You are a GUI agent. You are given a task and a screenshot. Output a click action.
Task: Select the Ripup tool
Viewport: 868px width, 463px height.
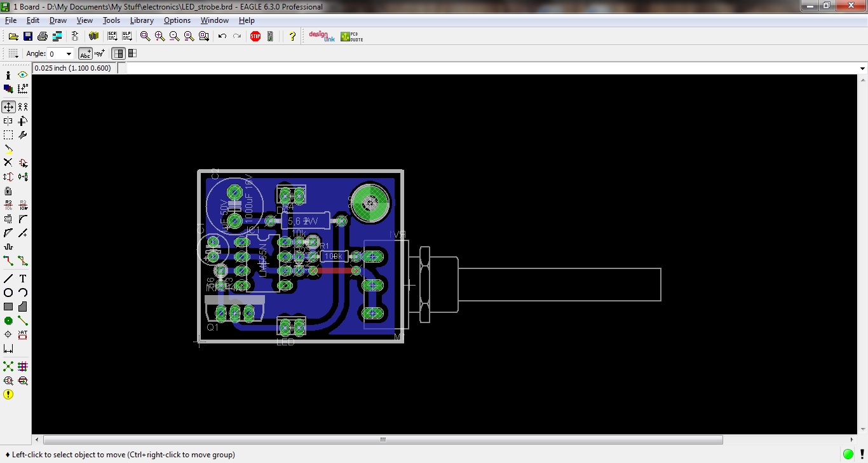(x=23, y=261)
